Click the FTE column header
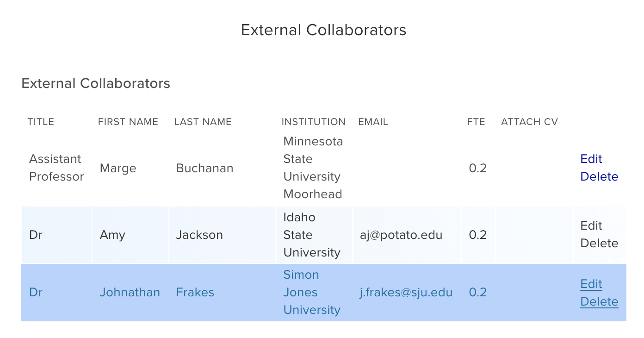The width and height of the screenshot is (644, 338). (x=476, y=122)
